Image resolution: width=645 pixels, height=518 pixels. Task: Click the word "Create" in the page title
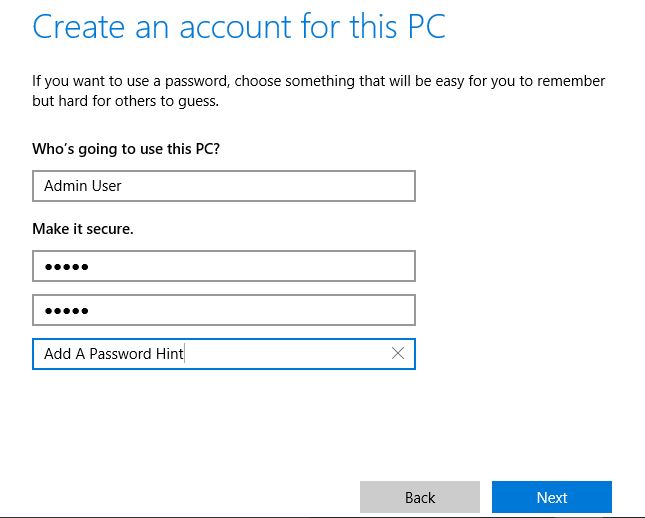tap(81, 27)
